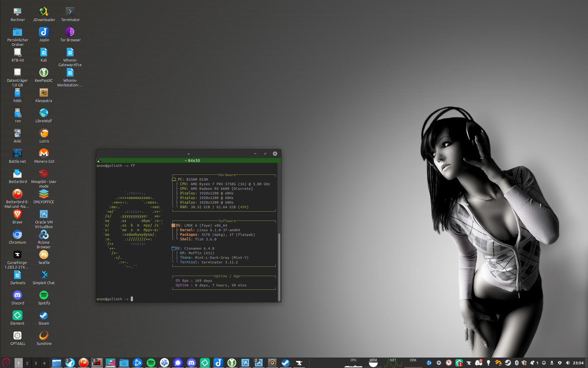
Task: Open CurseForge AppImage desktop icon
Action: 17,260
